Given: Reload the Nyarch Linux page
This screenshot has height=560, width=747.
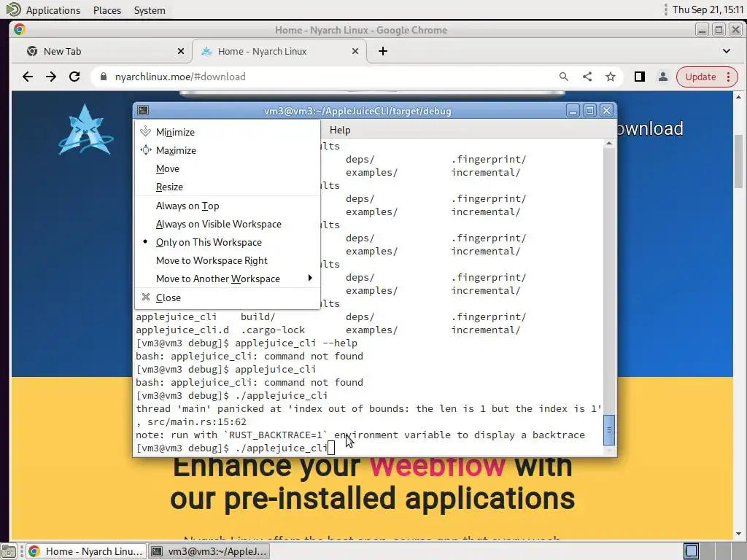Looking at the screenshot, I should 74,77.
